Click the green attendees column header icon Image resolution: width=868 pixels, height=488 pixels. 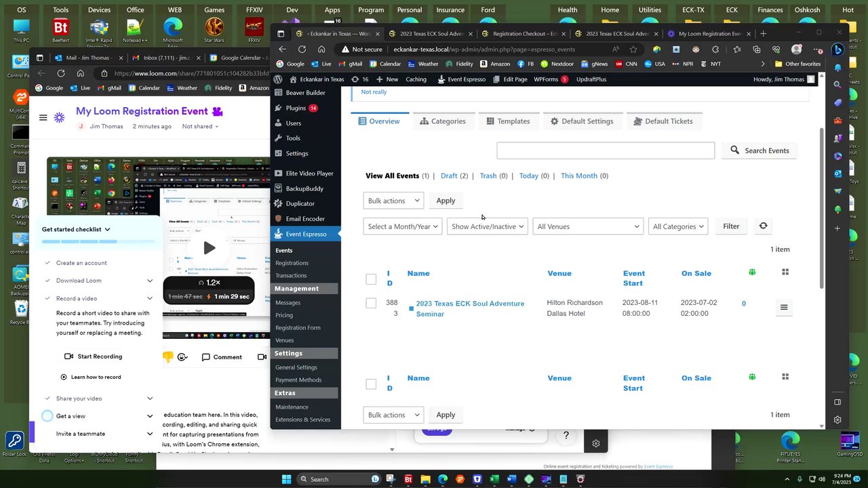point(752,272)
